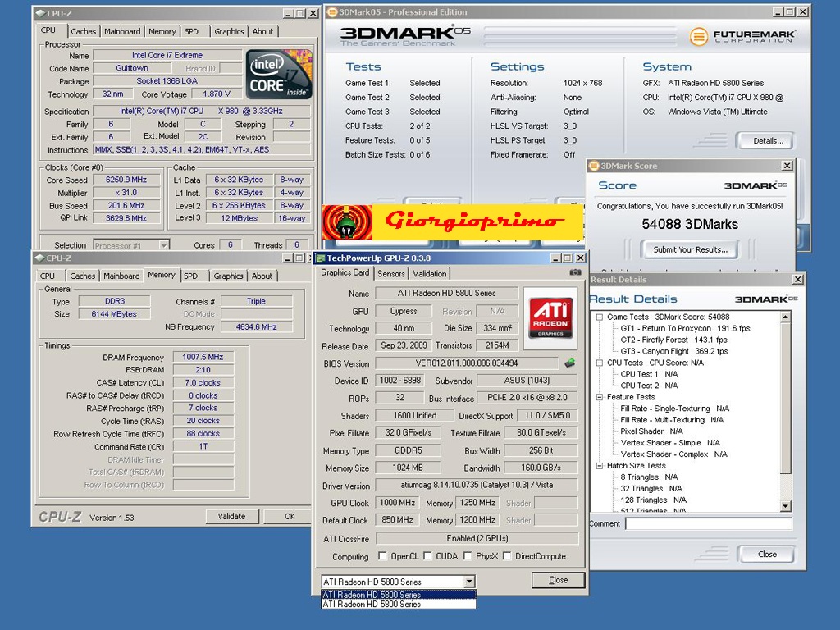Enable the CUDA checkbox in GPU-Z
Screen dimensions: 840x630
427,556
